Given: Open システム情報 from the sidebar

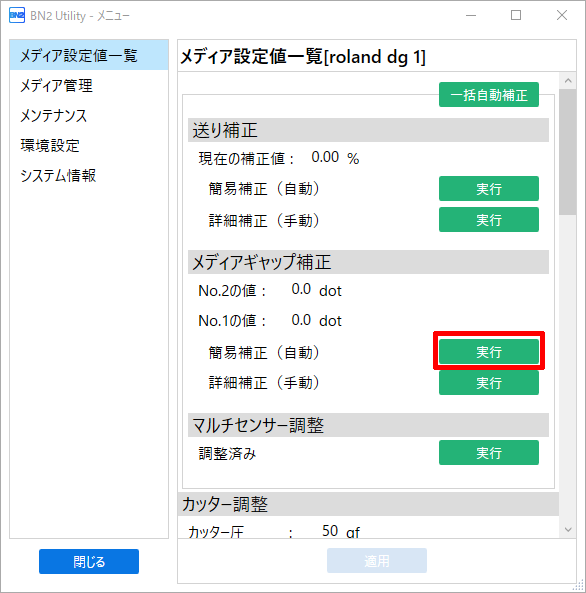Looking at the screenshot, I should 89,175.
